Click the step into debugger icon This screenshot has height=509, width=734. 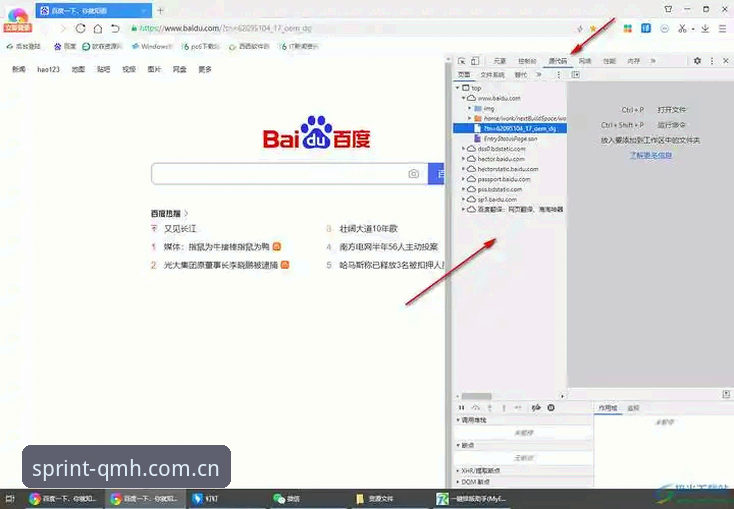click(490, 408)
